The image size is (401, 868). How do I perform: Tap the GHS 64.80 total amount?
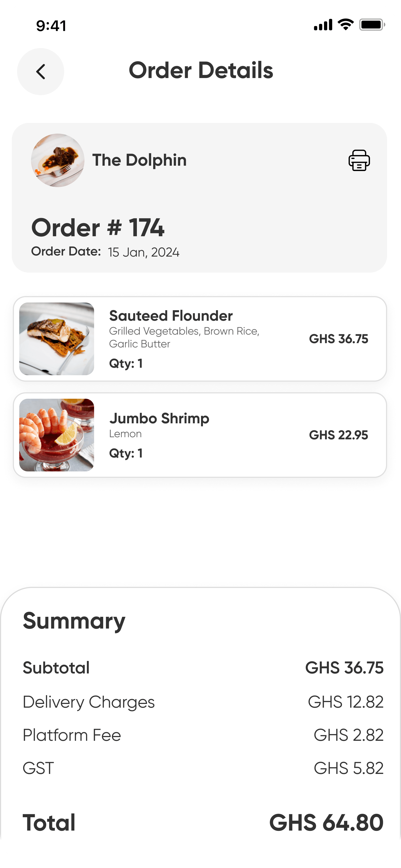click(326, 823)
